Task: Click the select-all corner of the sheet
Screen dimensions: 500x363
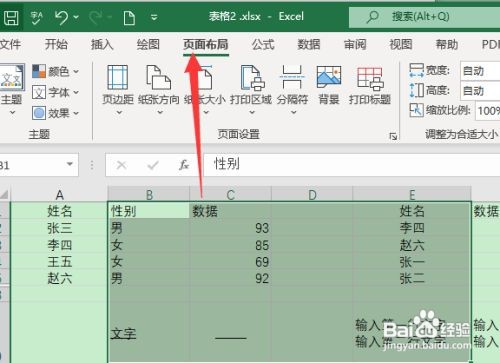Action: click(x=4, y=194)
